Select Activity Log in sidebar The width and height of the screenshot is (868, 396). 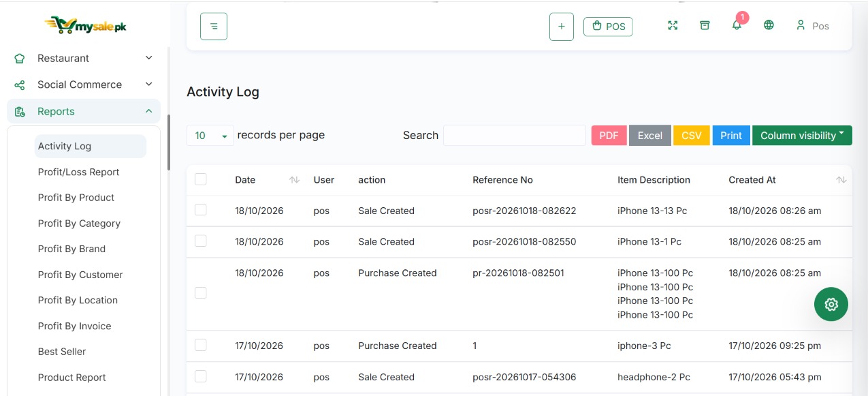(91, 146)
